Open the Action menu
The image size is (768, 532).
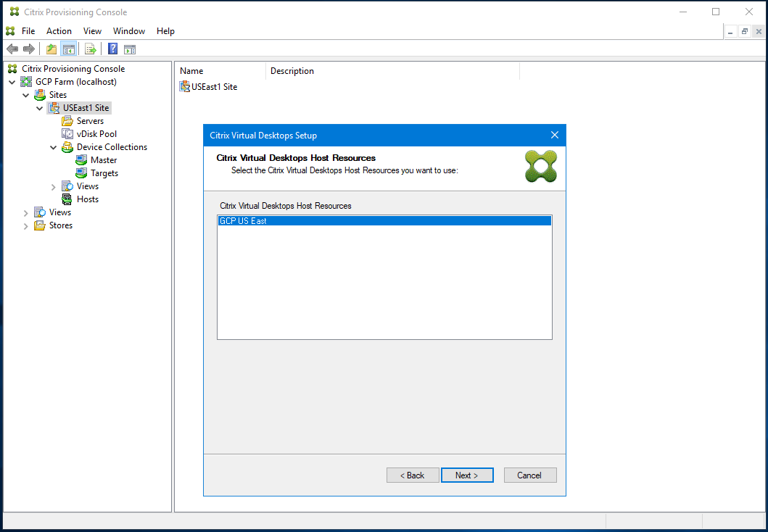59,30
